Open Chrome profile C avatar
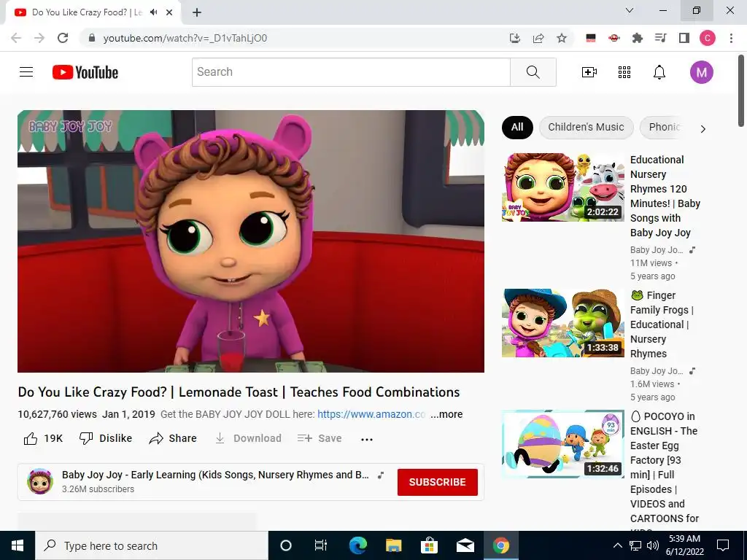This screenshot has width=747, height=560. coord(708,38)
